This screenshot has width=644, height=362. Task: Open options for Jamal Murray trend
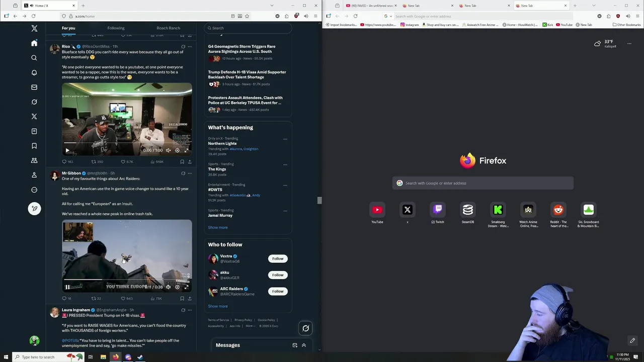point(285,211)
